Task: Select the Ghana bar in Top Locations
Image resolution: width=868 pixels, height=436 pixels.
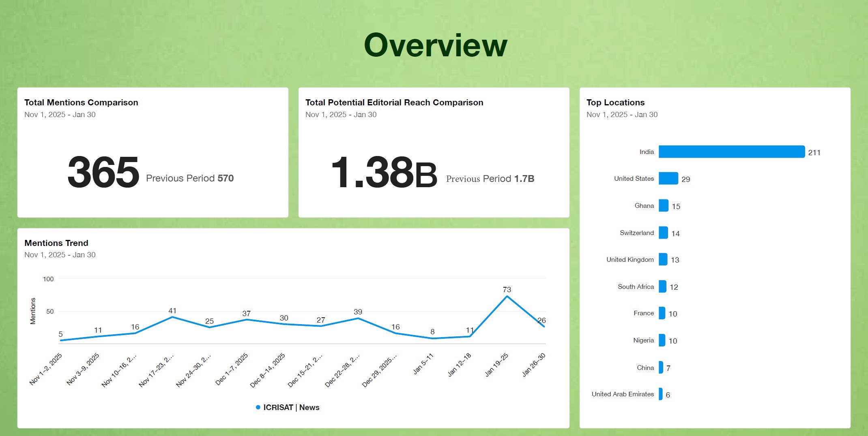Action: tap(664, 205)
